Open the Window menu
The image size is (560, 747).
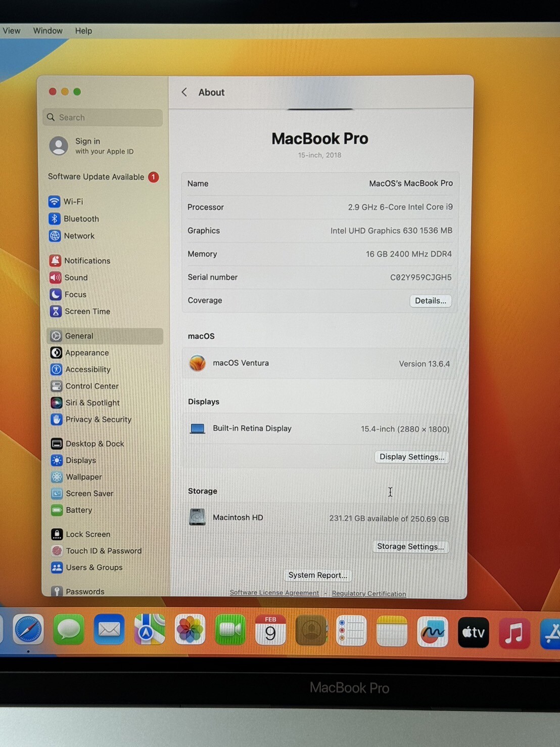coord(48,31)
